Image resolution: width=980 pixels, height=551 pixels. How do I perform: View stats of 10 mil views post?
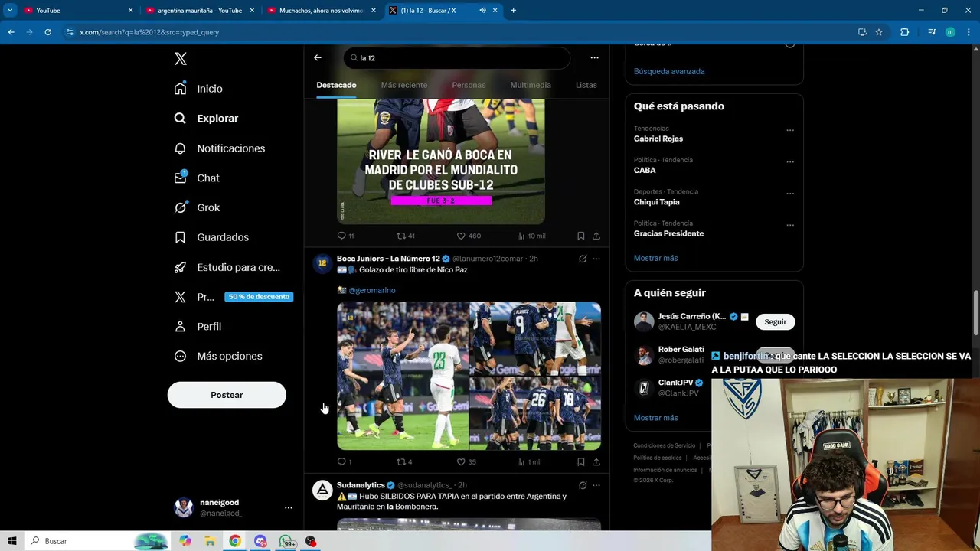[x=531, y=236]
